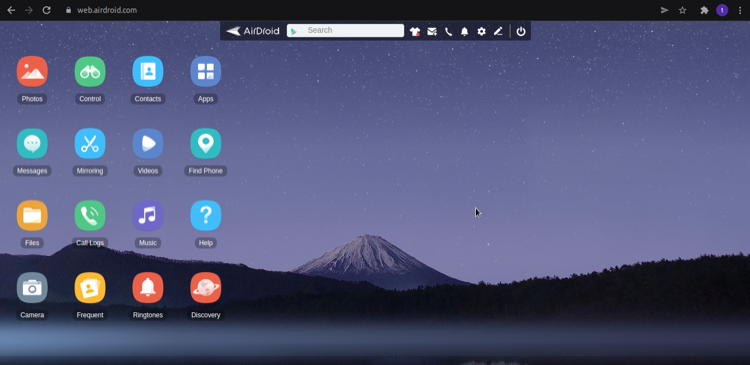Open the Call Logs icon
Image resolution: width=750 pixels, height=365 pixels.
[90, 216]
